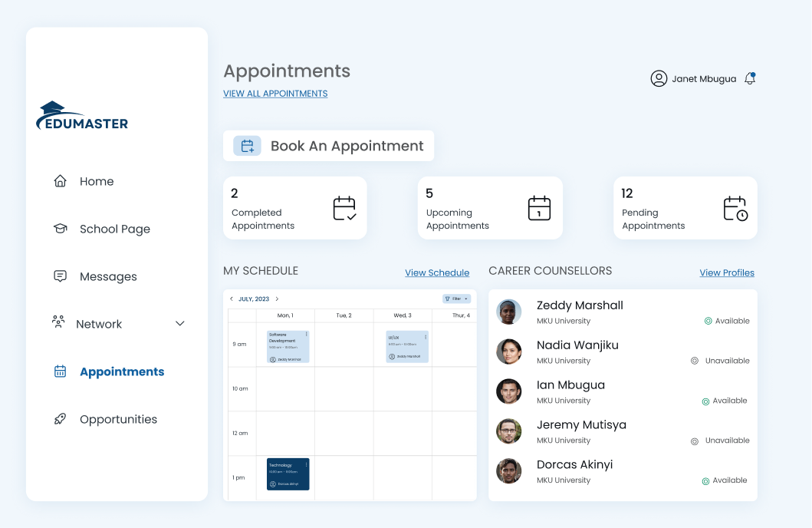Image resolution: width=812 pixels, height=528 pixels.
Task: Toggle Nadia Wanjiku's Unavailable status indicator
Action: click(695, 361)
